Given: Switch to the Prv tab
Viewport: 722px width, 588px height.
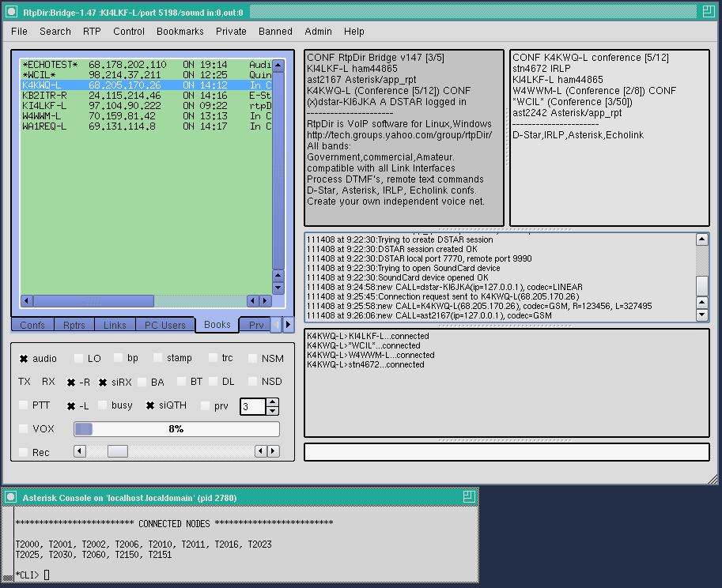Looking at the screenshot, I should click(x=256, y=325).
